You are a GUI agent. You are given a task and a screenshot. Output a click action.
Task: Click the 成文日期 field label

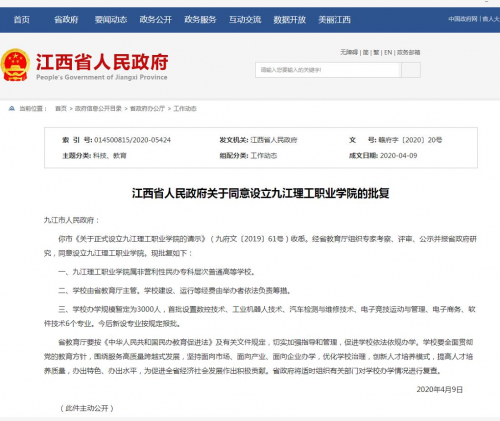tap(363, 156)
